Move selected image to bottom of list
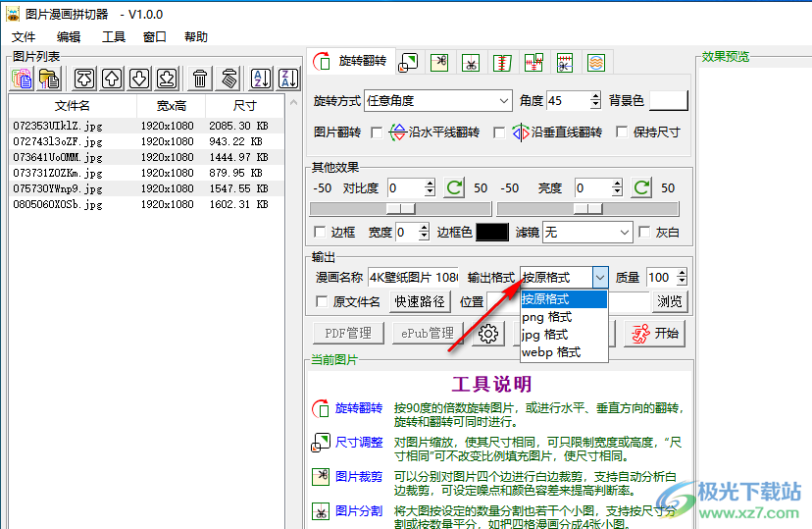The height and width of the screenshot is (529, 812). click(167, 79)
